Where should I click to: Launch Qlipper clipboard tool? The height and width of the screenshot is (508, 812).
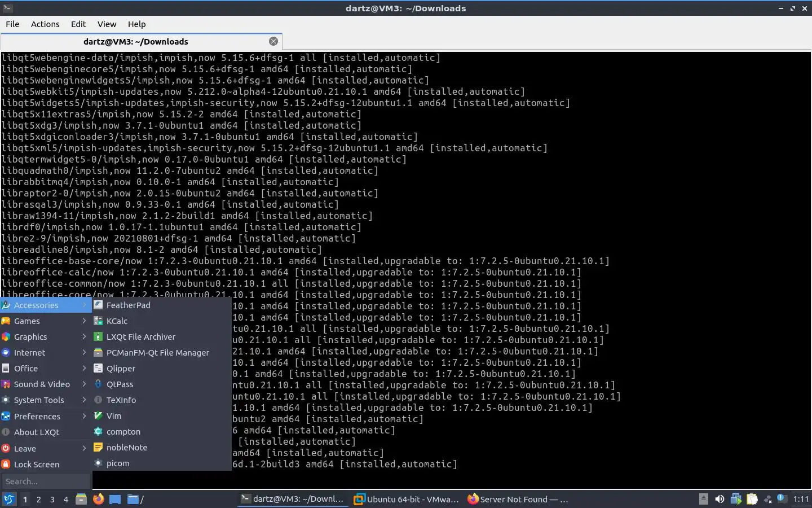point(161,368)
